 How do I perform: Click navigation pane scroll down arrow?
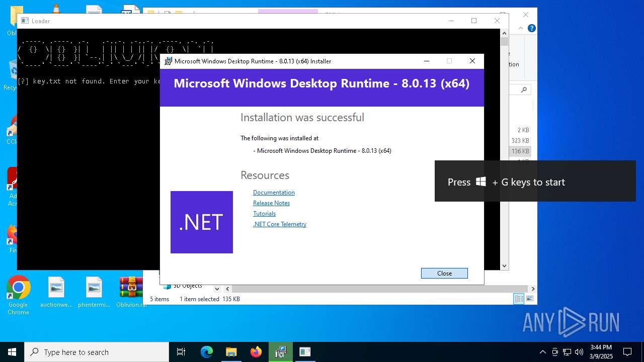point(217,289)
